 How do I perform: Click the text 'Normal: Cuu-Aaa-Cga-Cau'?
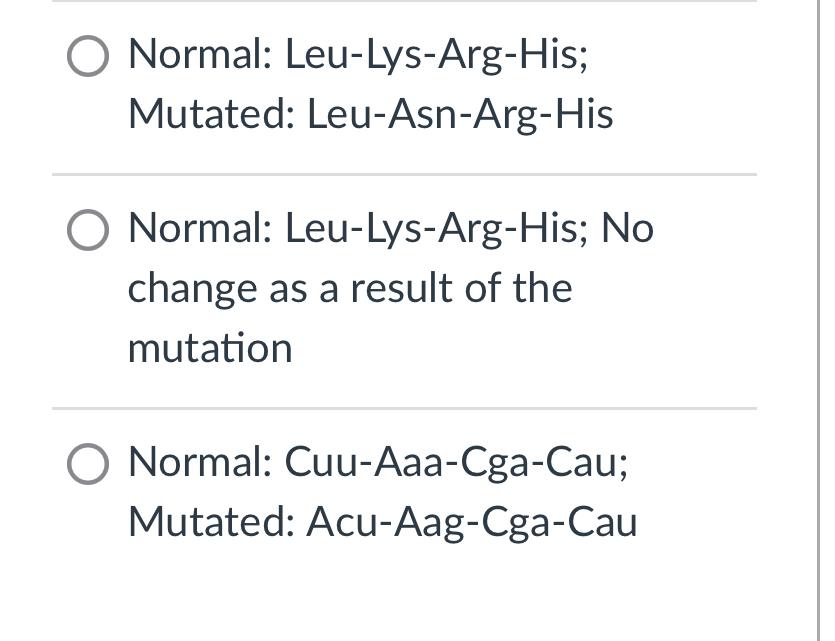380,462
